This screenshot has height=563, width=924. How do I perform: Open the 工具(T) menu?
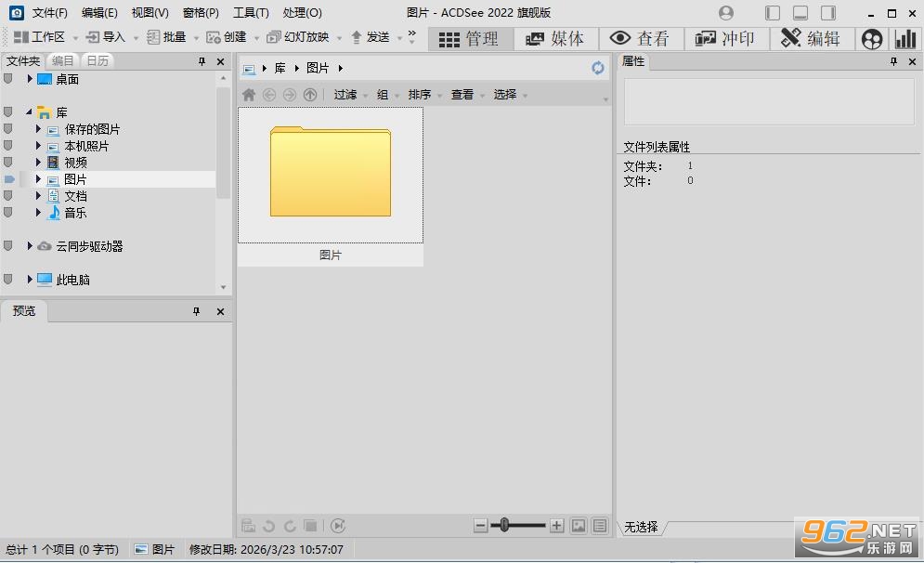tap(251, 13)
